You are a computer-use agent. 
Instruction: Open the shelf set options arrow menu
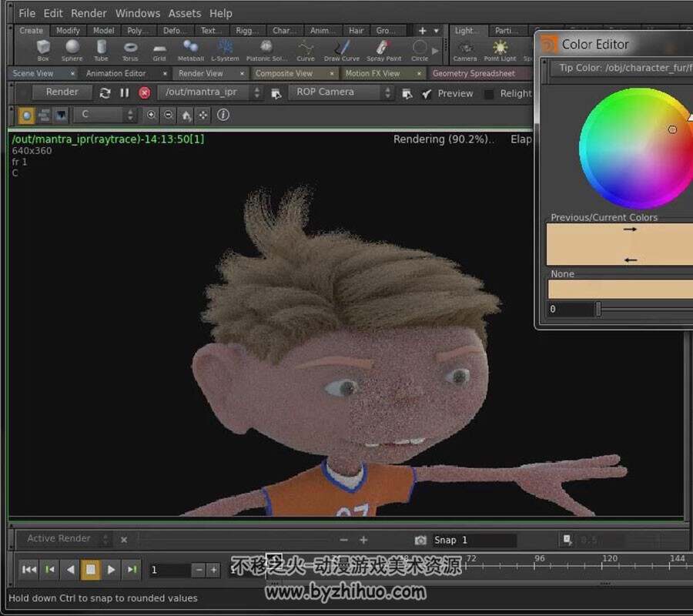(x=437, y=31)
